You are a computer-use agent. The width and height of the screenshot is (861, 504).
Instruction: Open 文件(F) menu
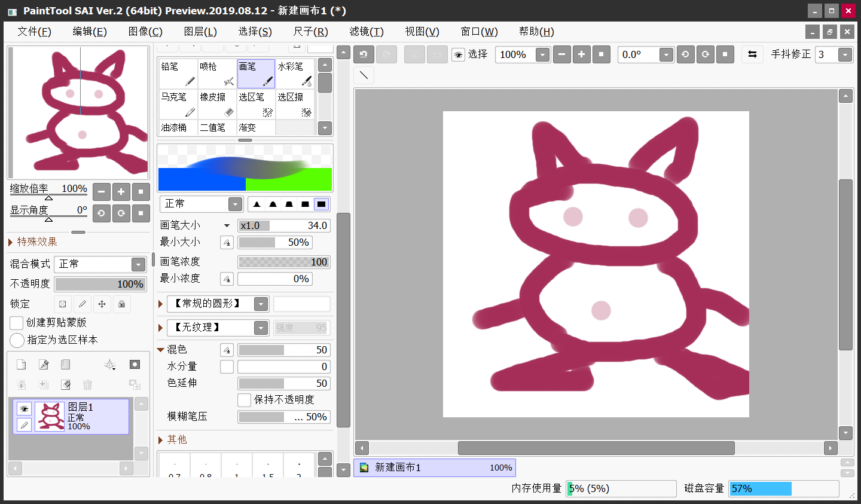(x=34, y=32)
